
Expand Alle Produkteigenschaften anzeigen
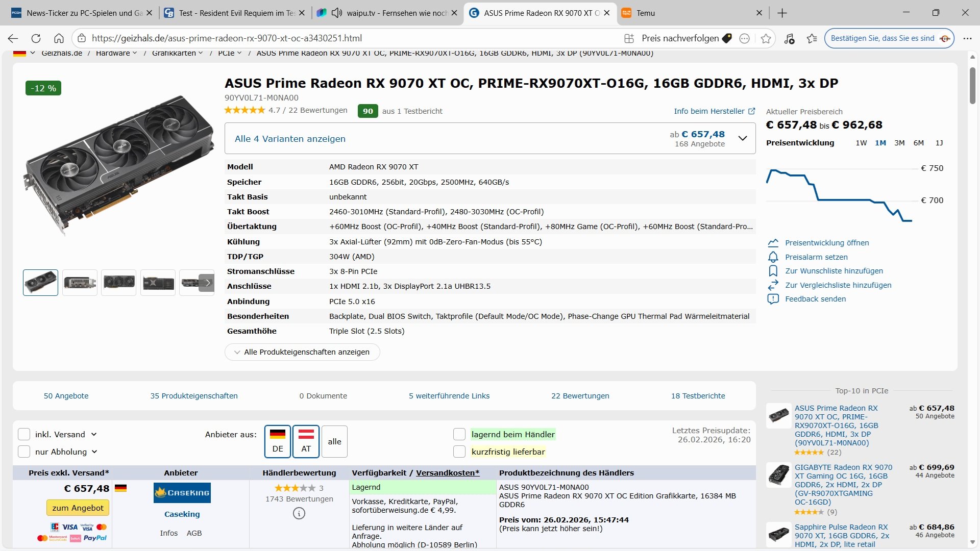click(302, 352)
